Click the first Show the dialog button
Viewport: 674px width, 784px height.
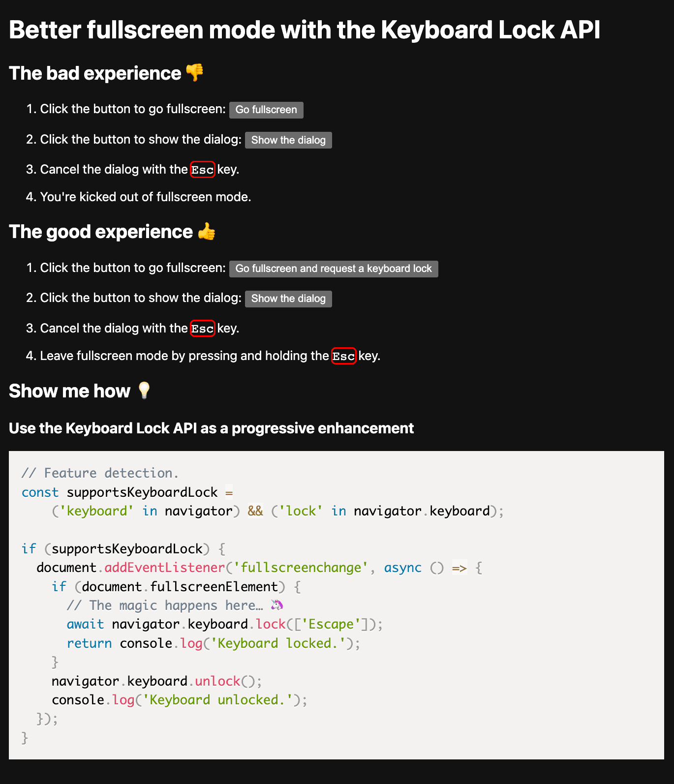coord(288,140)
